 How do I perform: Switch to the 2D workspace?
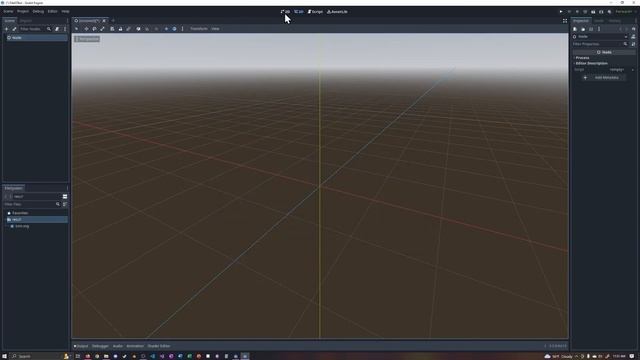pyautogui.click(x=285, y=11)
